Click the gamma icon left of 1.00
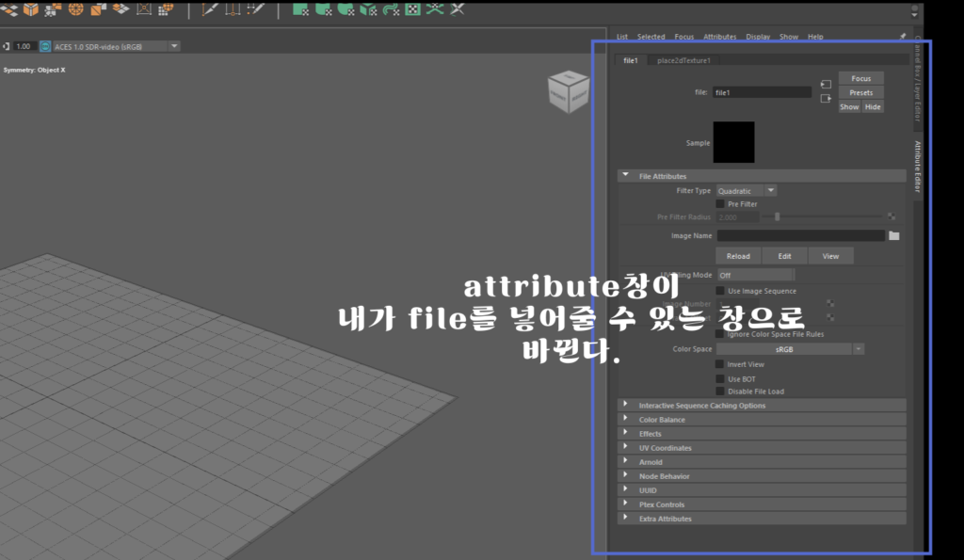964x560 pixels. pyautogui.click(x=7, y=46)
